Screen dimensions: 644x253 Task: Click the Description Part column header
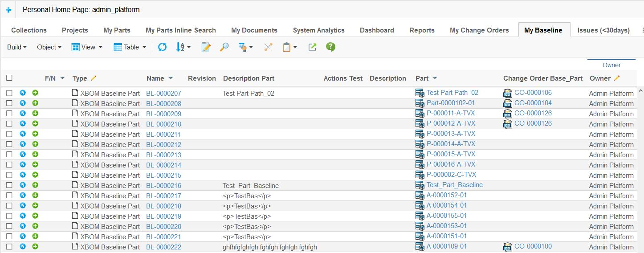249,78
